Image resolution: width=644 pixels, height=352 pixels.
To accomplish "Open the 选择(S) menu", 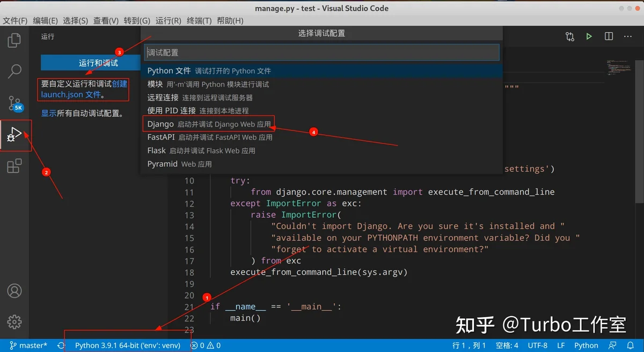I will (x=75, y=20).
